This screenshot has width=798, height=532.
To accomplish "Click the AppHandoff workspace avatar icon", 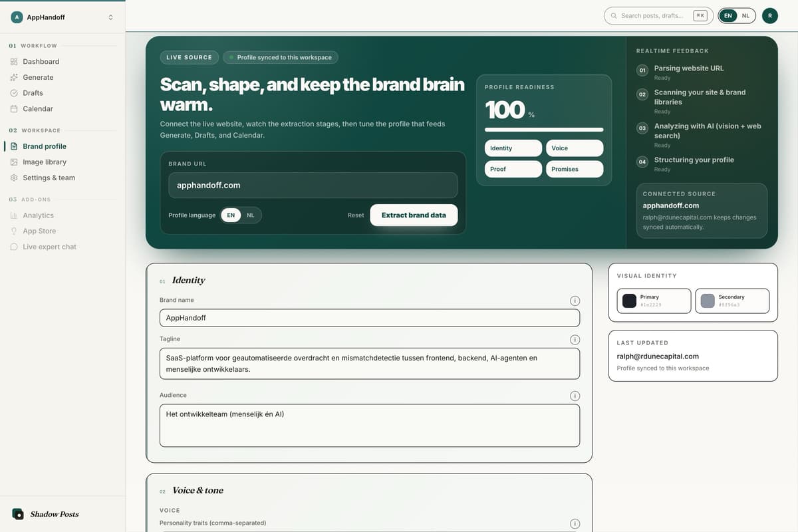I will coord(17,17).
